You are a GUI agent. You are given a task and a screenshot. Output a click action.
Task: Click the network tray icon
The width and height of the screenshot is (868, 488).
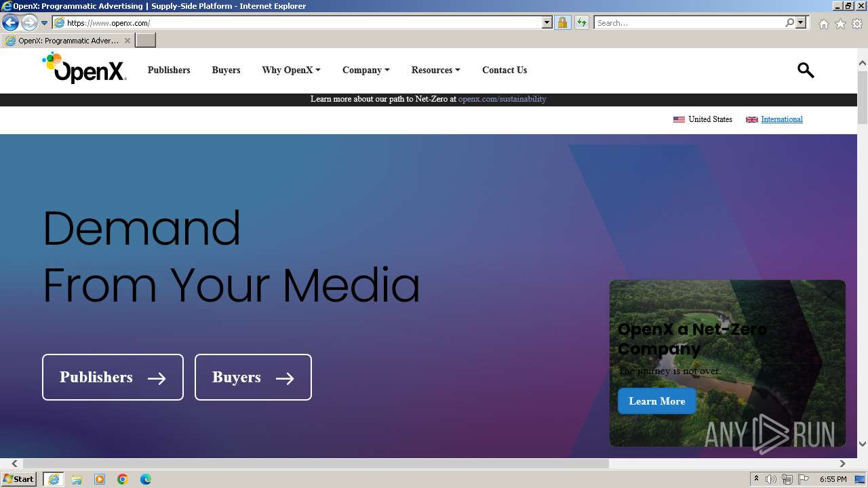(x=787, y=479)
